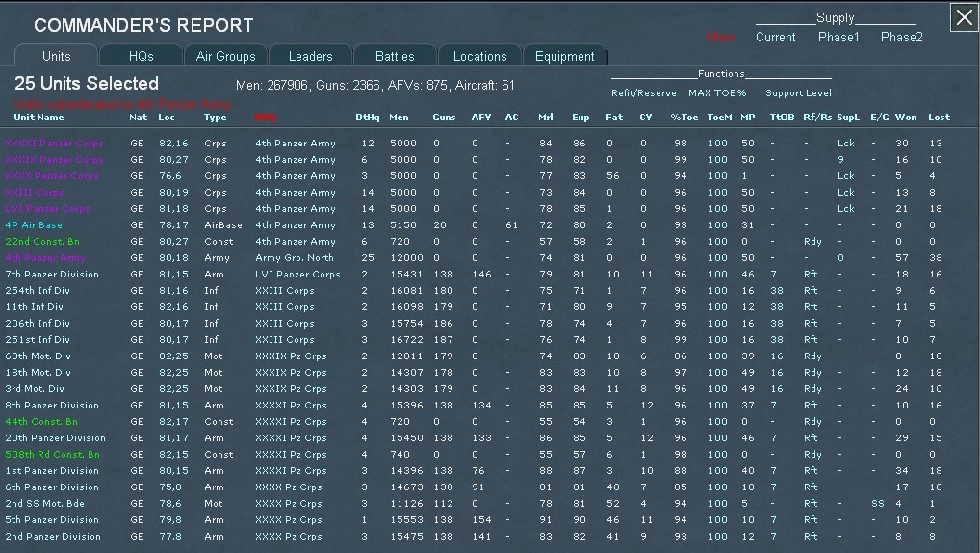Select the Current supply view

(775, 38)
